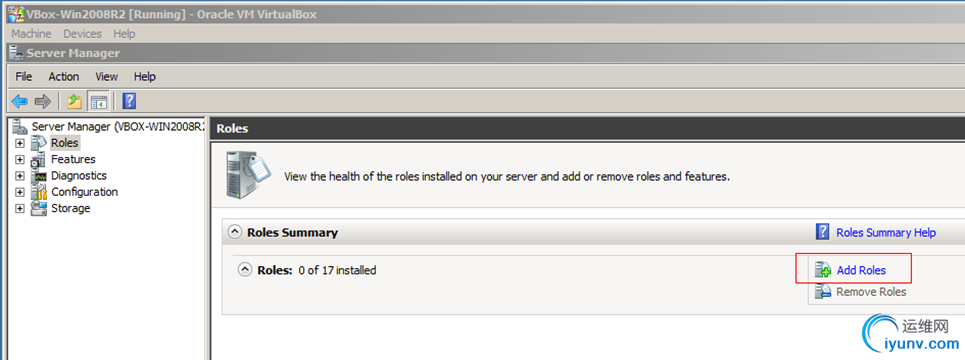Image resolution: width=965 pixels, height=360 pixels.
Task: Click the Add Roles green plus icon
Action: click(x=823, y=270)
